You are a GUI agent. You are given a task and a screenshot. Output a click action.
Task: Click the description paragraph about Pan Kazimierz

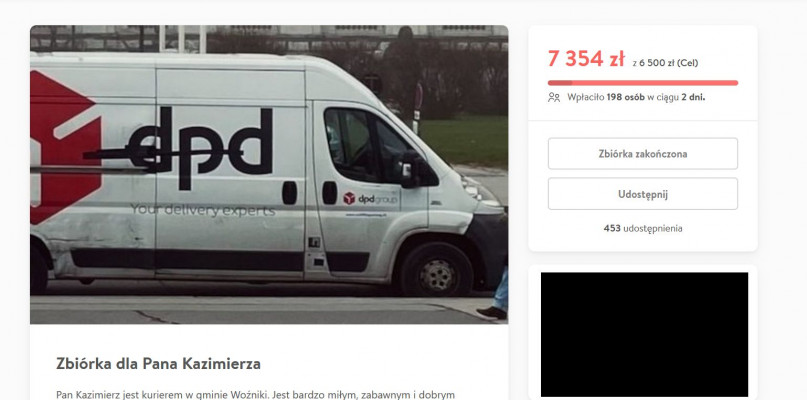coord(255,395)
